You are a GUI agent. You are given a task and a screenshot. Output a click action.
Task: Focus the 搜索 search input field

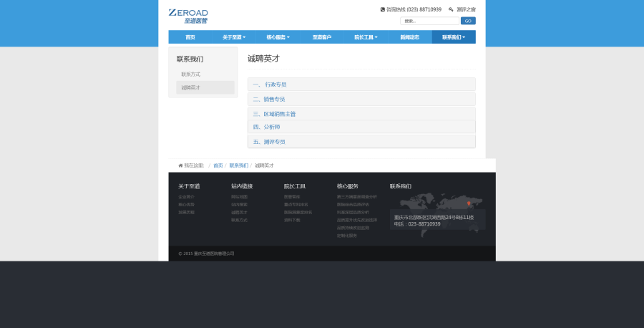point(429,21)
